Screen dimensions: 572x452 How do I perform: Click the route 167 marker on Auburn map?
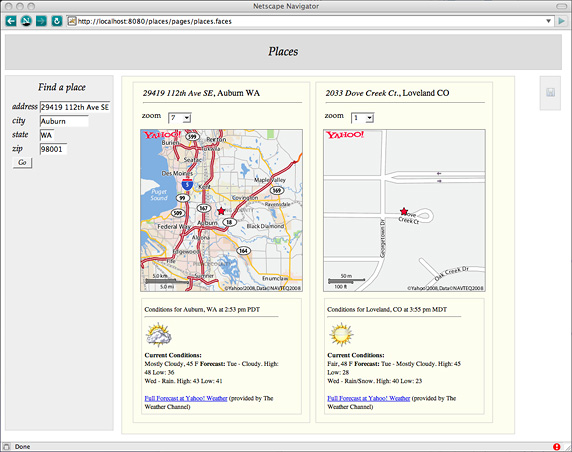click(203, 208)
